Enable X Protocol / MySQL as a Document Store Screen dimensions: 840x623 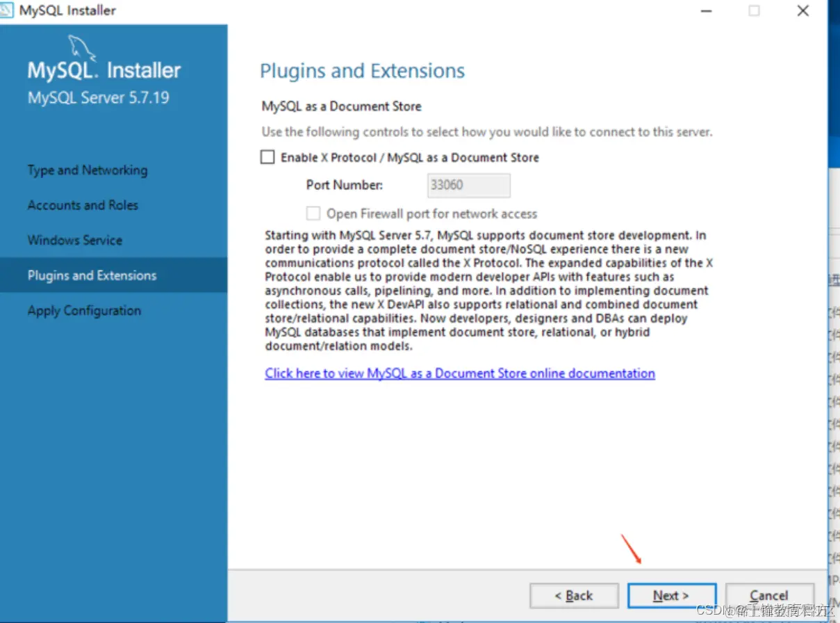coord(267,157)
